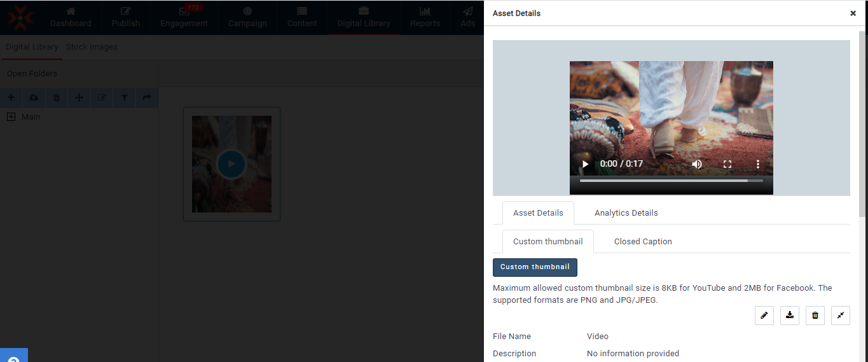The height and width of the screenshot is (362, 868).
Task: Mute the video using the speaker icon
Action: tap(697, 164)
